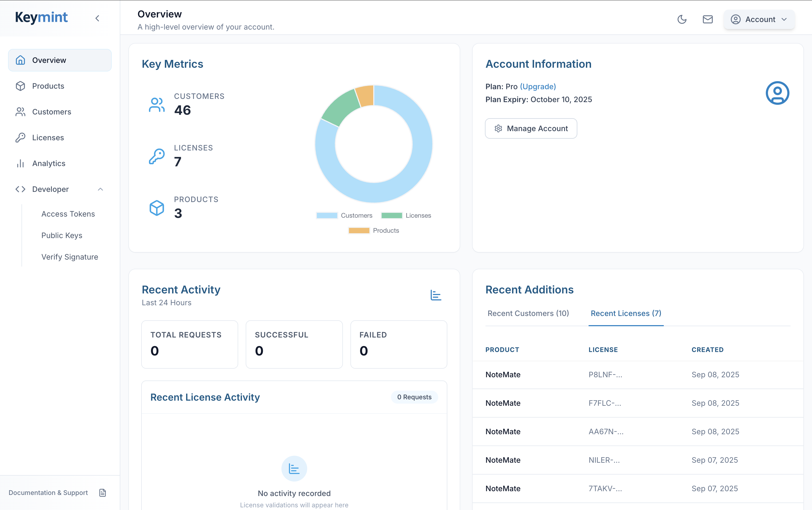Click the Licenses key sidebar icon
Screen dimensions: 812x510
pos(21,138)
